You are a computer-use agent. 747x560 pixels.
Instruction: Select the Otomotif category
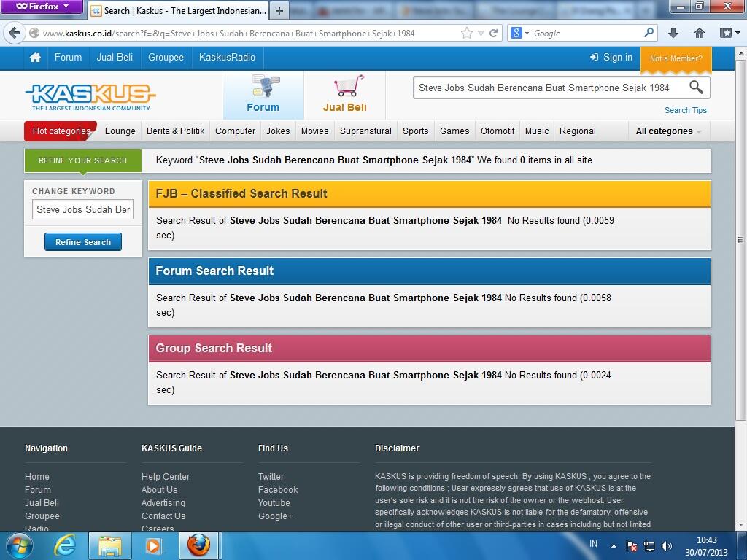click(498, 131)
